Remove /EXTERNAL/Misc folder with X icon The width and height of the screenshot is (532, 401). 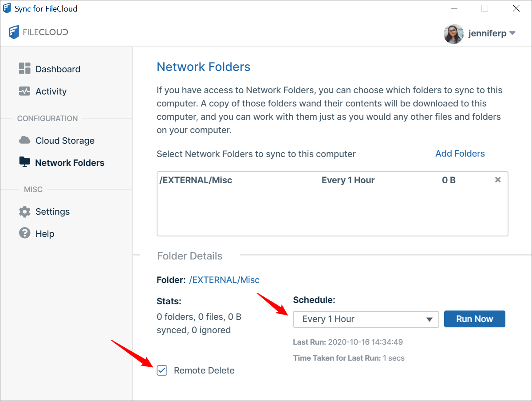[498, 180]
